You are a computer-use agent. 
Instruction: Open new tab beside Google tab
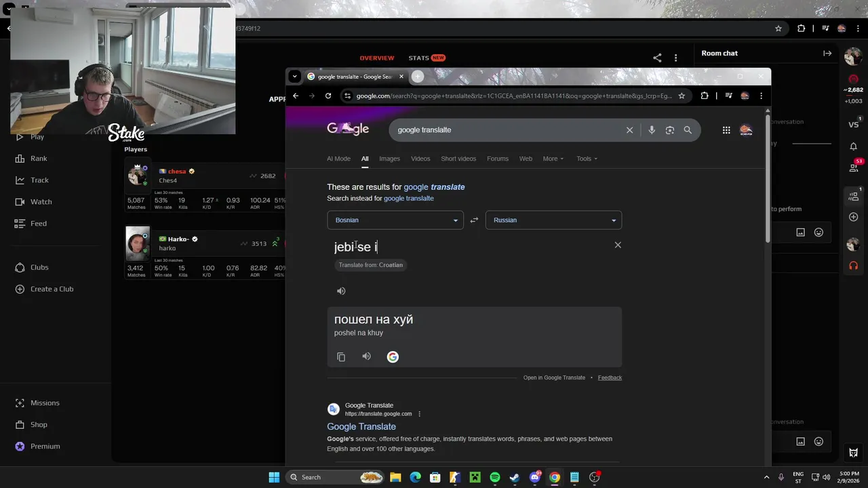[x=418, y=77]
